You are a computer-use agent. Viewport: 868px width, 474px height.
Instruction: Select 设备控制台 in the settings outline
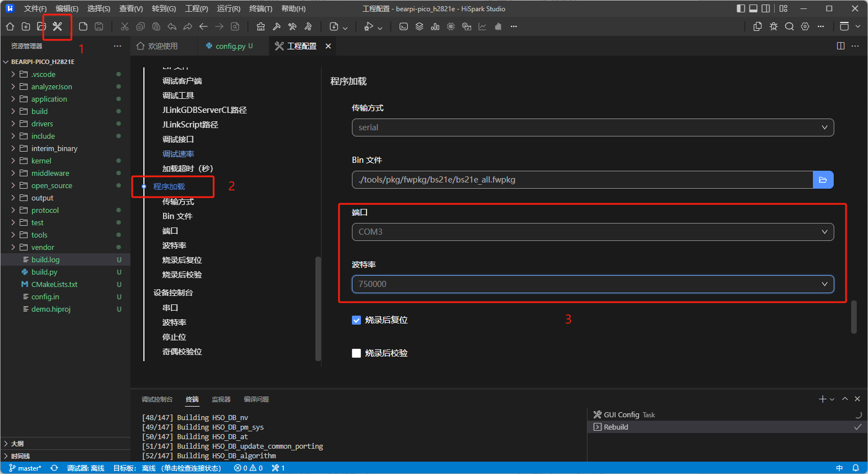[173, 293]
